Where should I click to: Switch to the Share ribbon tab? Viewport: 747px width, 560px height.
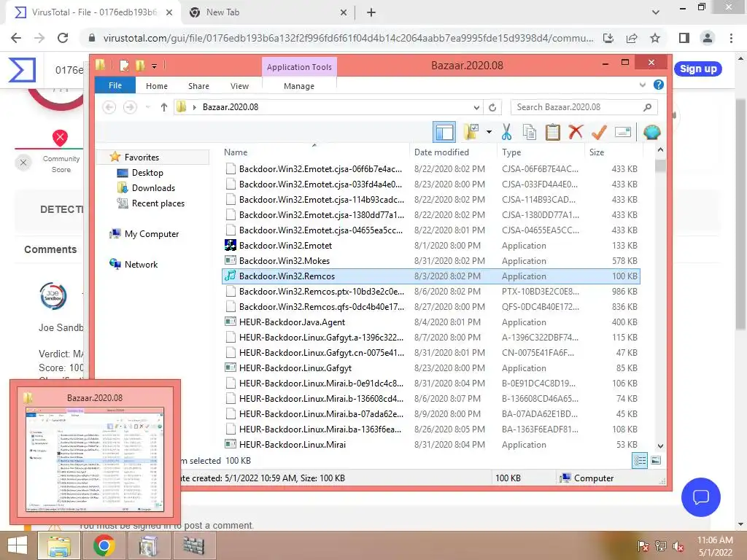(198, 86)
